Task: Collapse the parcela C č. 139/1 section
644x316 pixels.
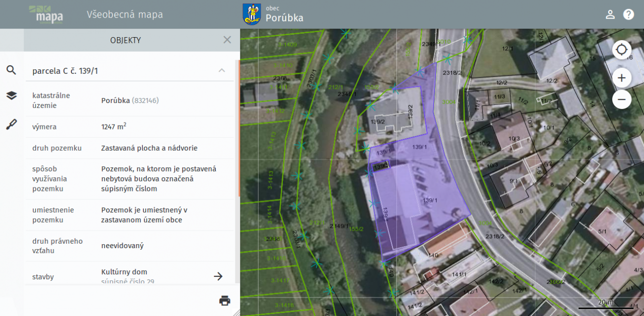Action: point(221,70)
